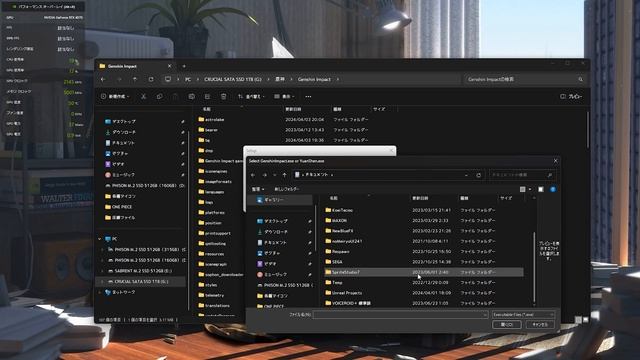Click the vertical scrollbar in file dialog list
This screenshot has height=360, width=640.
(x=534, y=267)
